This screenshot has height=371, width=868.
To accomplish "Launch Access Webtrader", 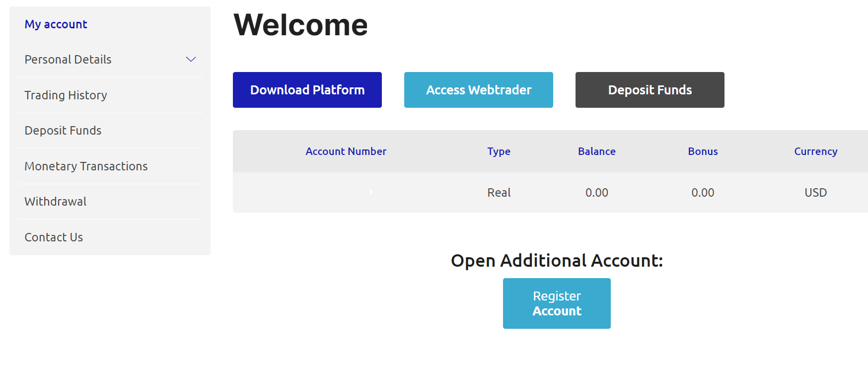I will (479, 90).
